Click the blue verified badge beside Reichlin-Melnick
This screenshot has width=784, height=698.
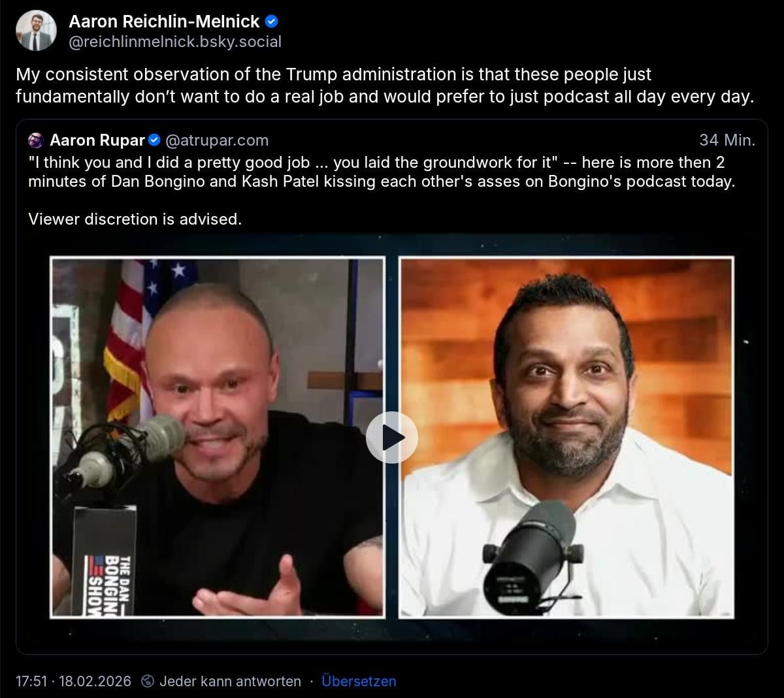[x=272, y=22]
